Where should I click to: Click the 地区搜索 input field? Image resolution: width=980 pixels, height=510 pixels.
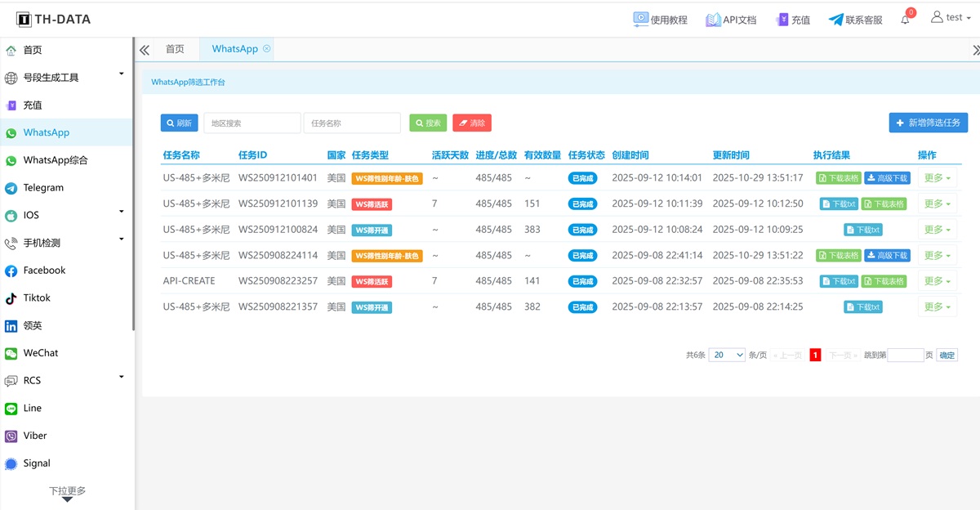click(252, 123)
